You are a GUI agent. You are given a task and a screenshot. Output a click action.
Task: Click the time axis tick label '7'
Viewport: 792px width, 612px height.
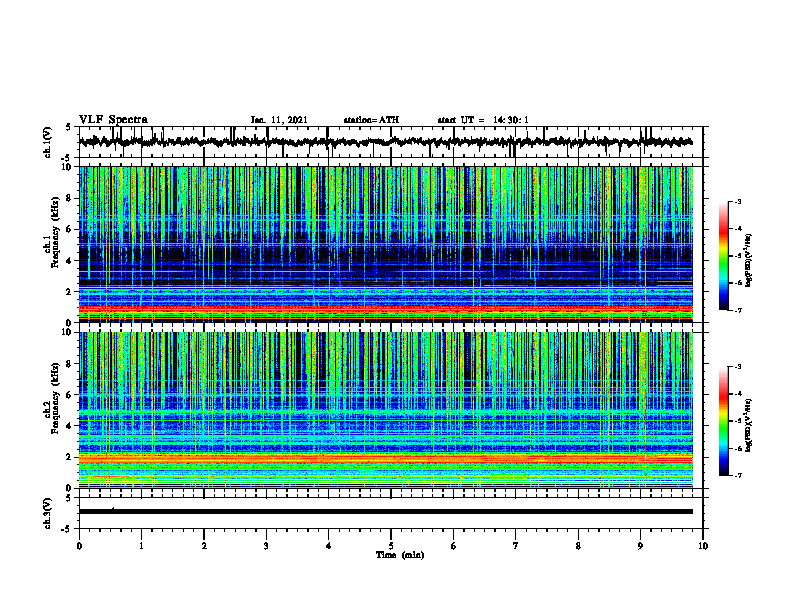tap(516, 546)
